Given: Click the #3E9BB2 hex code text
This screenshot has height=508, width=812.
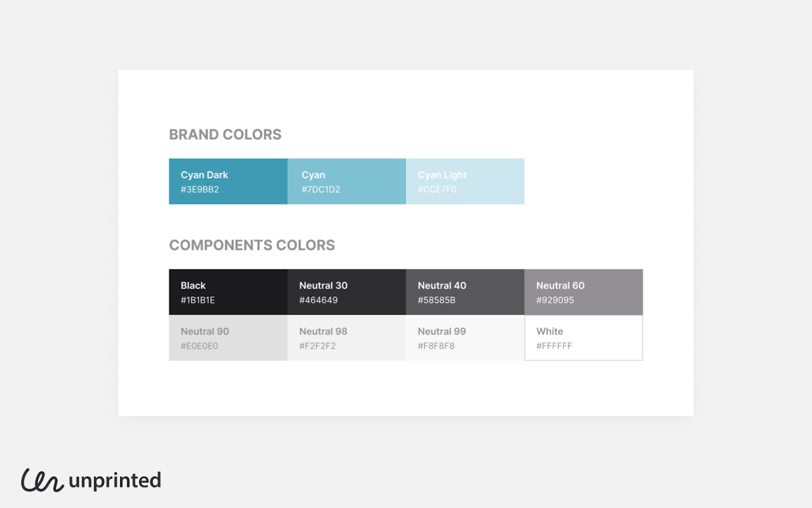Looking at the screenshot, I should (200, 190).
